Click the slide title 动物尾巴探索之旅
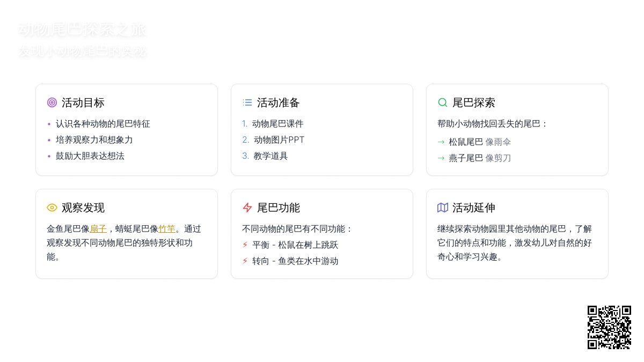This screenshot has height=362, width=644. (82, 30)
